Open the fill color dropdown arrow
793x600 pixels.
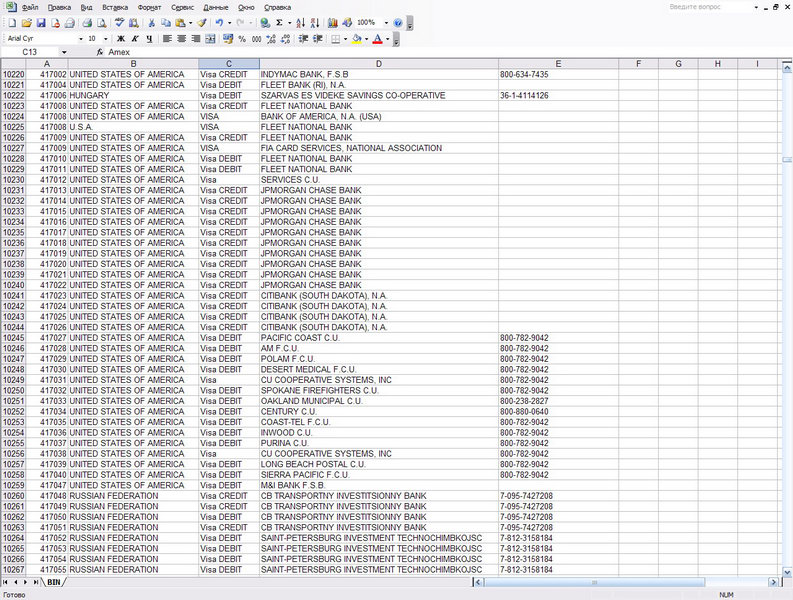point(367,39)
